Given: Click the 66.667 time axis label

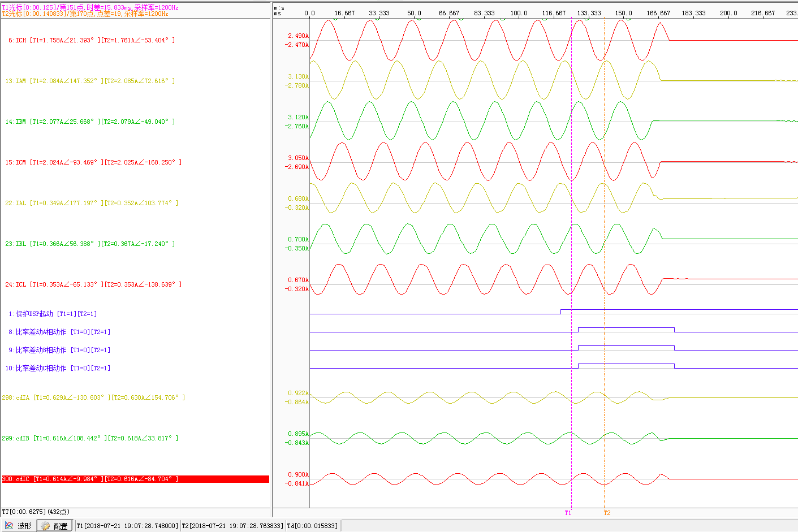Looking at the screenshot, I should (x=449, y=13).
